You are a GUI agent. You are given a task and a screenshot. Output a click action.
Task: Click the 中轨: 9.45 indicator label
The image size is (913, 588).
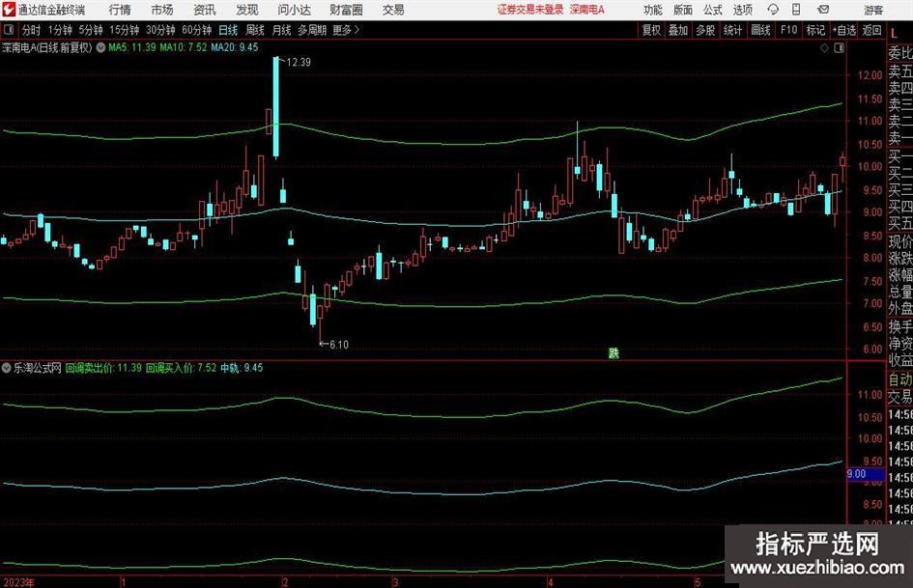click(242, 368)
